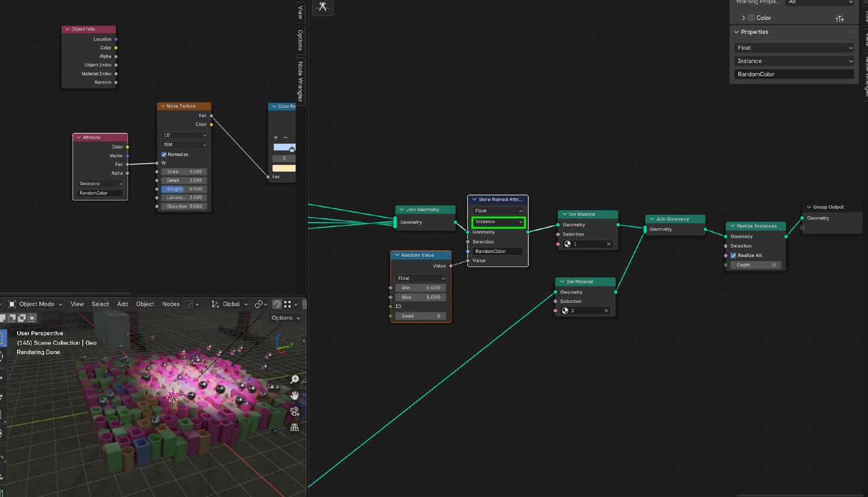This screenshot has height=497, width=868.
Task: Click the Distortion field in Noise Texture
Action: (184, 206)
